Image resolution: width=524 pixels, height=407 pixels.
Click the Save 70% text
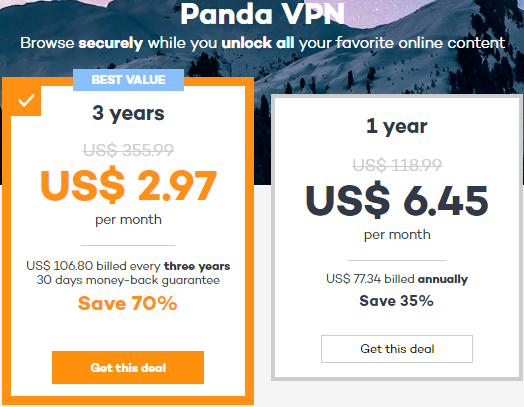pos(127,303)
